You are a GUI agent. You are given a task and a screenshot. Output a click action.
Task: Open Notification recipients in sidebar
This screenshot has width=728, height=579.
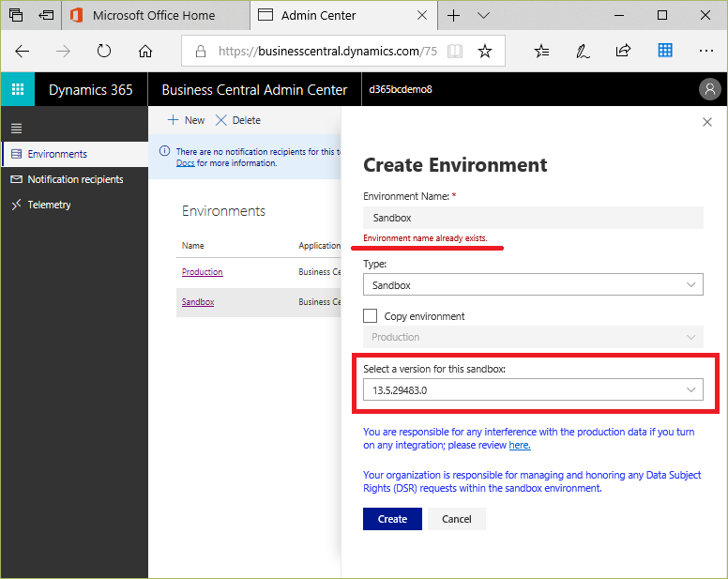point(74,179)
